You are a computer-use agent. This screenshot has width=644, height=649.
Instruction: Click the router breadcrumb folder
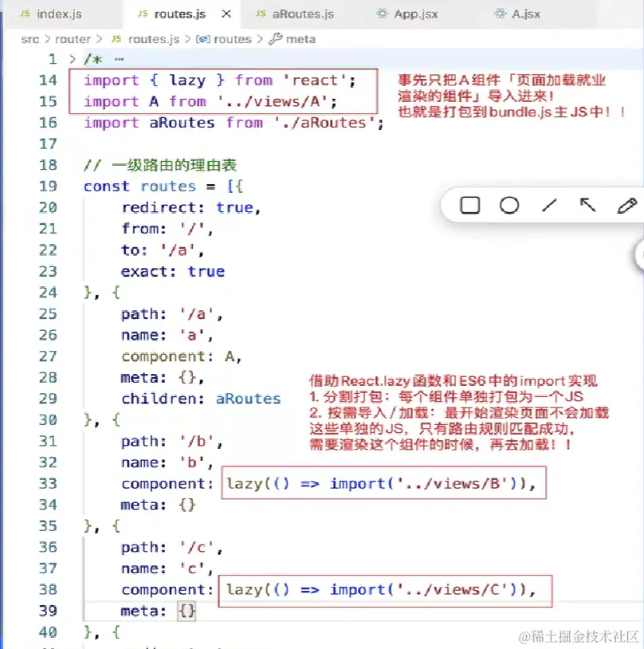pyautogui.click(x=73, y=39)
